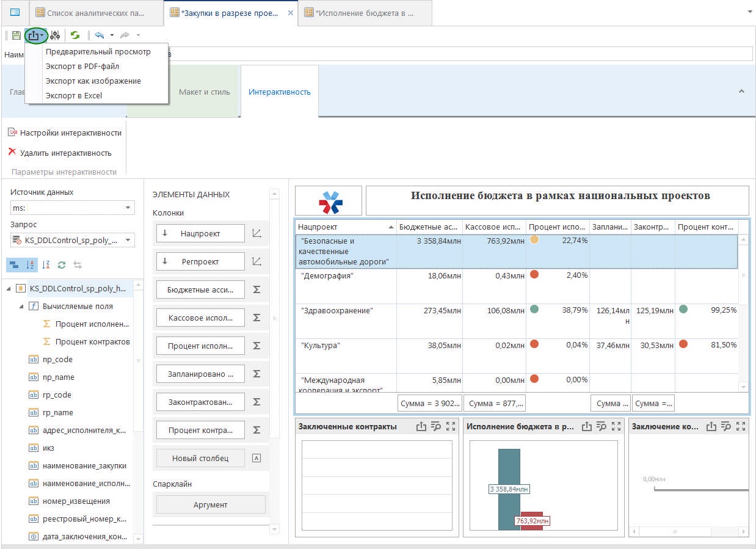Click summary sigma icon next to 'Кассовое испол...'
The height and width of the screenshot is (549, 756).
pos(256,318)
